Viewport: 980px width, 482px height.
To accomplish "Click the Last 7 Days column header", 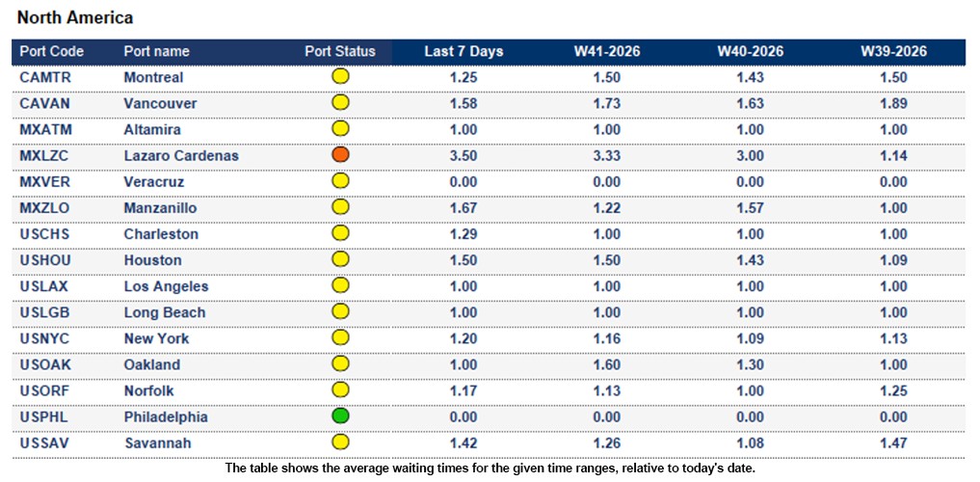I will pyautogui.click(x=464, y=51).
